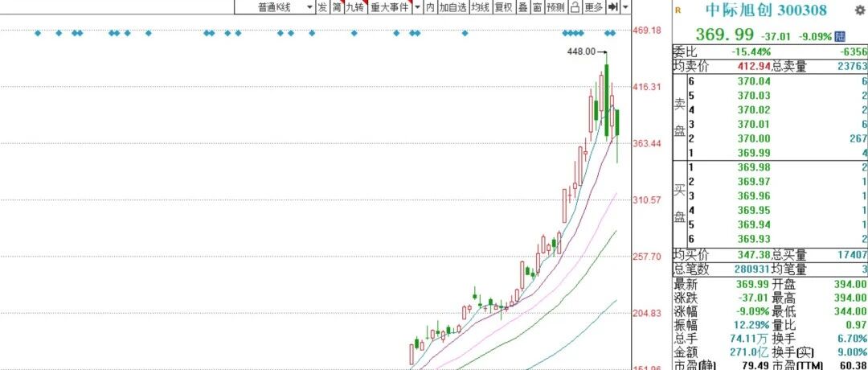Viewport: 868px width, 370px height.
Task: Click the 换手(实) value 9.00%
Action: pyautogui.click(x=853, y=353)
